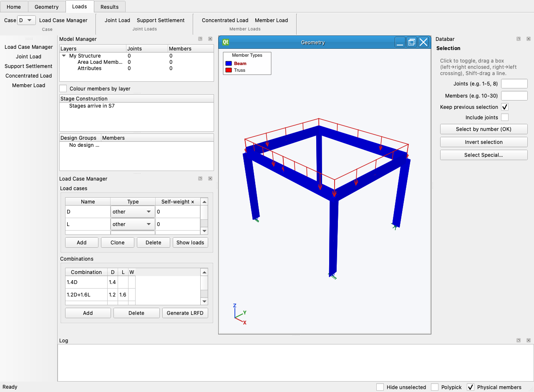The image size is (534, 392).
Task: Click Concentrated Load in ribbon
Action: point(225,20)
